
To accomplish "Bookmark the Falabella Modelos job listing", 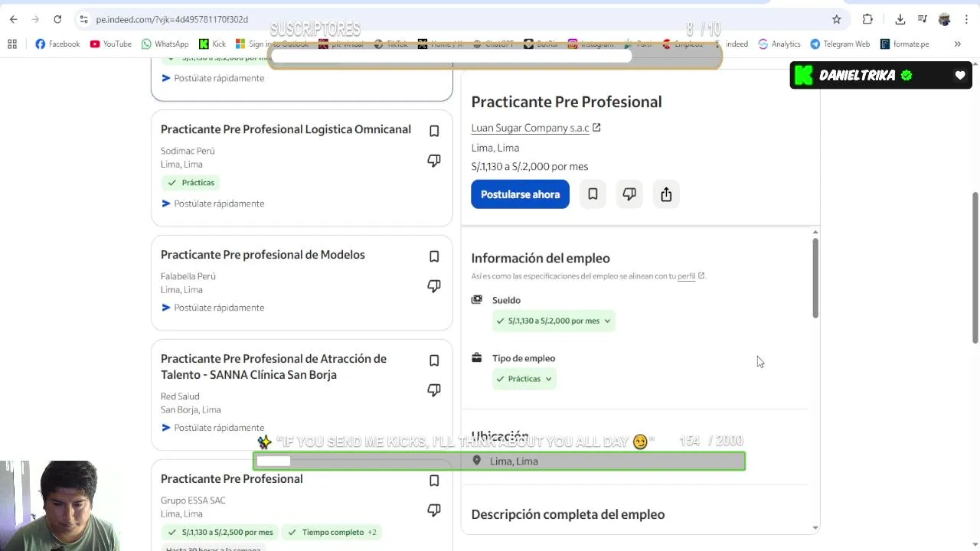I will [434, 256].
